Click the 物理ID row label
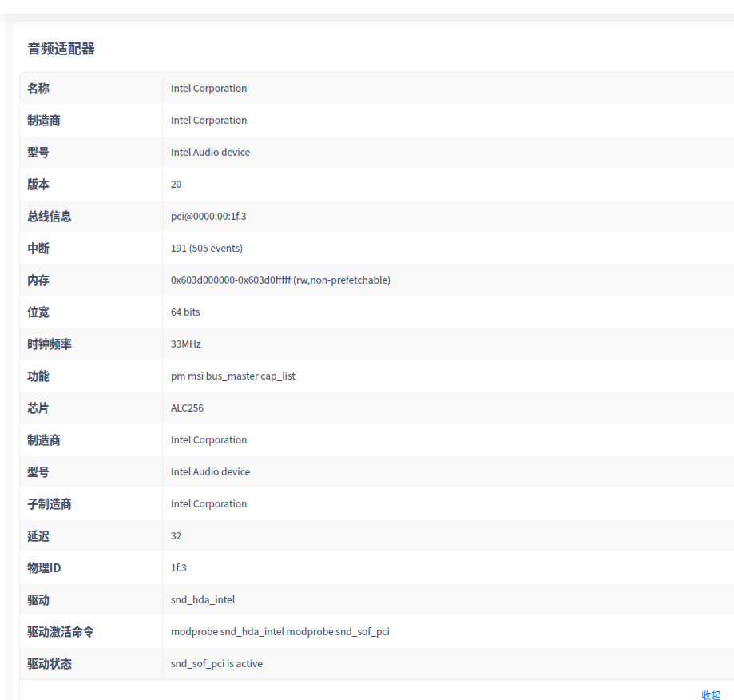This screenshot has width=734, height=700. pos(44,568)
